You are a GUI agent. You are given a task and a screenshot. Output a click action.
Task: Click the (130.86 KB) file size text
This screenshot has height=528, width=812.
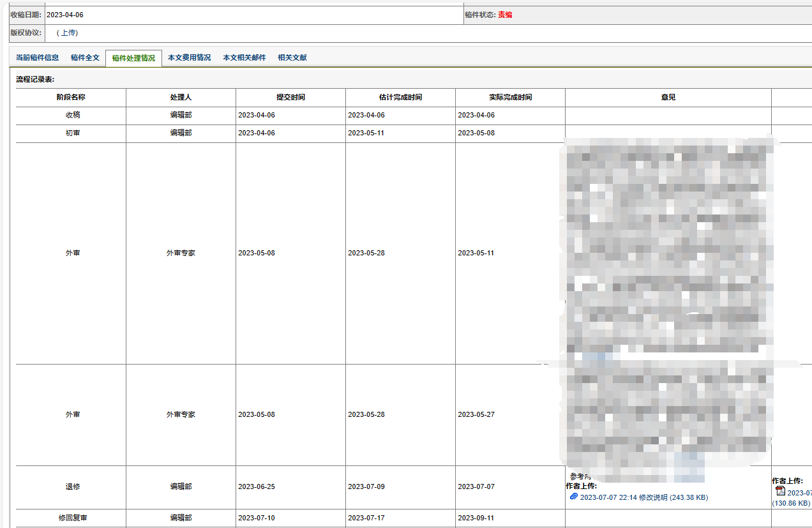[790, 504]
